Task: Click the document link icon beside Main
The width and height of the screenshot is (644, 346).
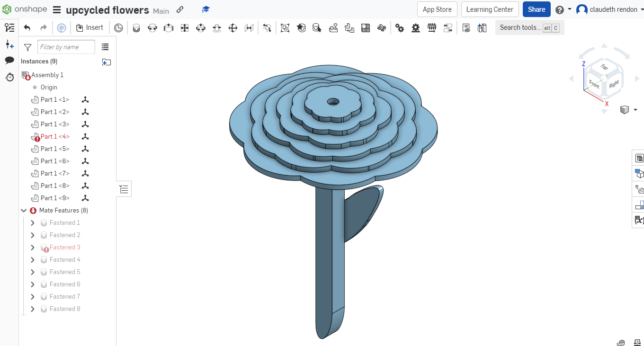Action: pos(180,9)
